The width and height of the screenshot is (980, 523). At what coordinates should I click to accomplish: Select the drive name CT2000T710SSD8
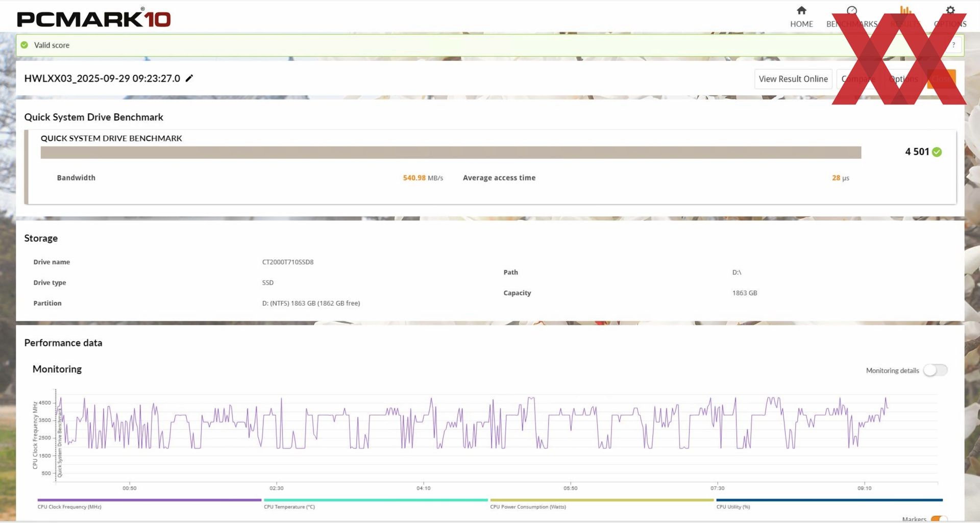coord(288,262)
